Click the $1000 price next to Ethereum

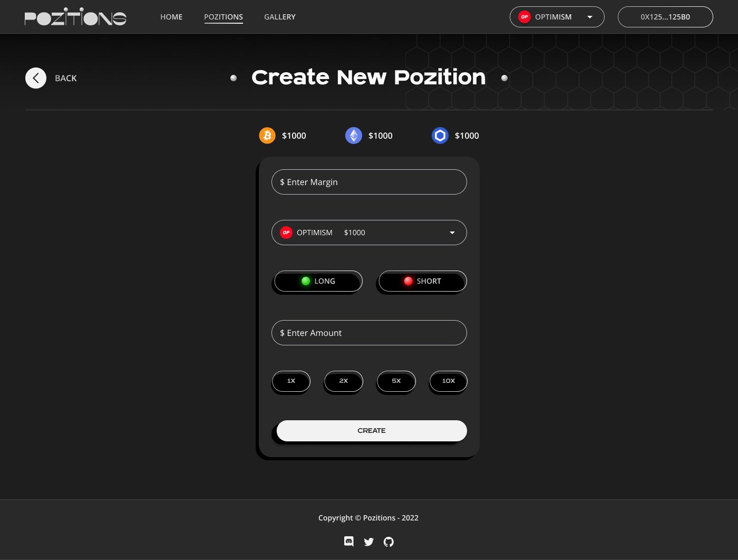tap(381, 136)
